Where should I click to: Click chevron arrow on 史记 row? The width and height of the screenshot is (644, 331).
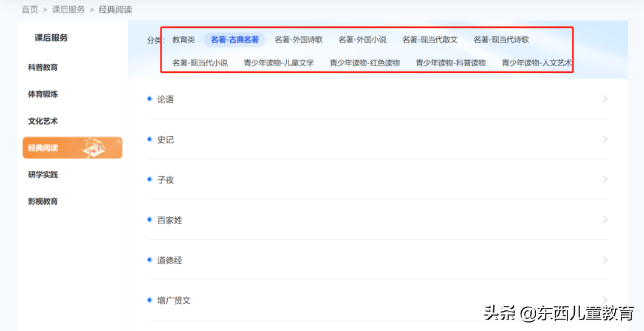point(605,139)
